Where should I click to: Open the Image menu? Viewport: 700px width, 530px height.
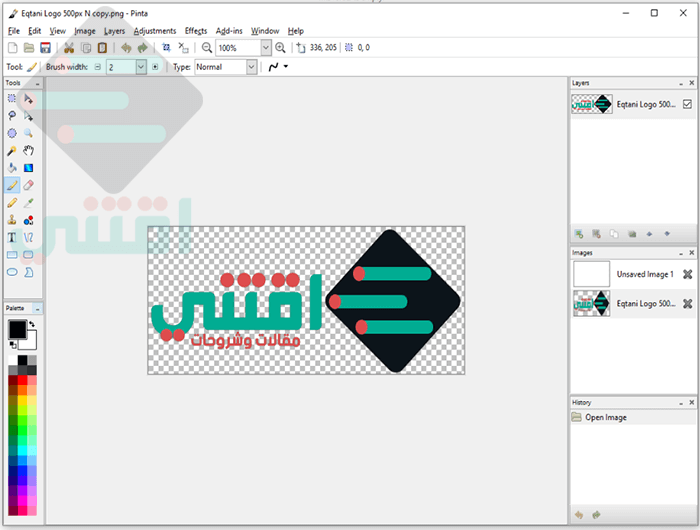point(85,31)
